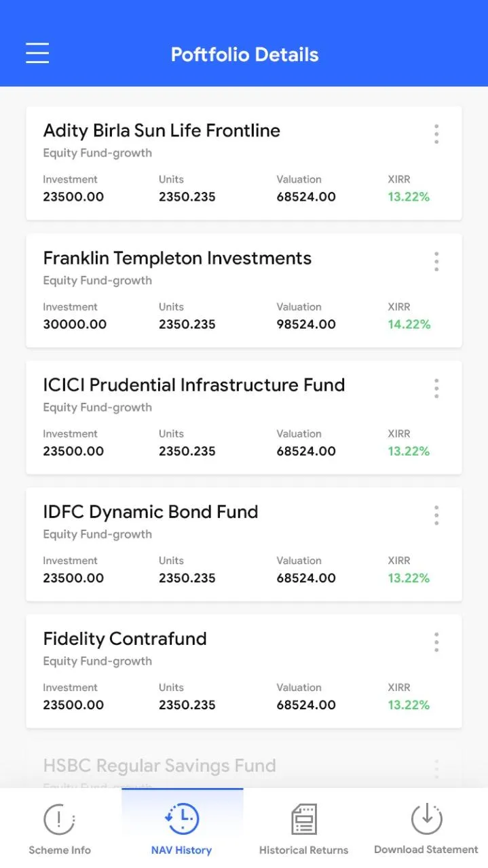Viewport: 488px width, 868px height.
Task: Tap the NAV History clock icon
Action: click(x=182, y=818)
